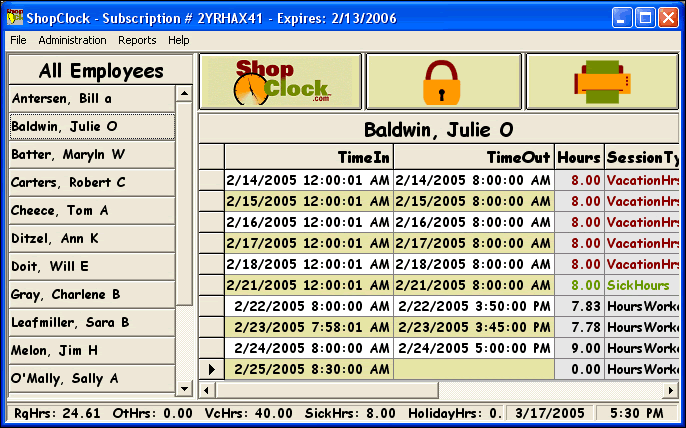Click the status bar time 5:30 PM
686x428 pixels.
click(637, 413)
